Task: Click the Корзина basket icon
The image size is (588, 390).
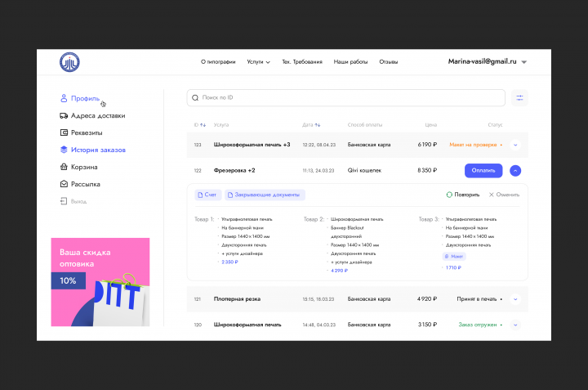Action: pos(64,167)
